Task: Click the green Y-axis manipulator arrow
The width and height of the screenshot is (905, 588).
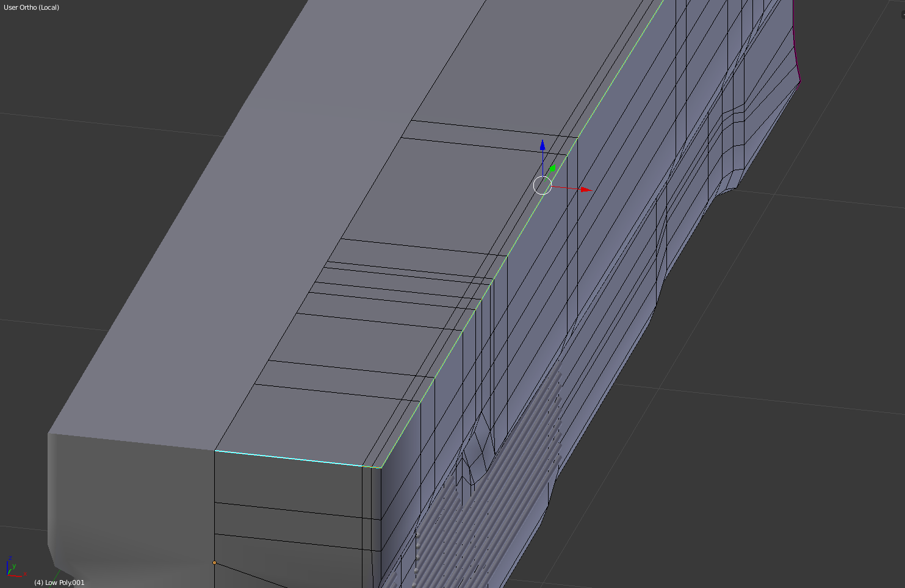Action: tap(552, 169)
